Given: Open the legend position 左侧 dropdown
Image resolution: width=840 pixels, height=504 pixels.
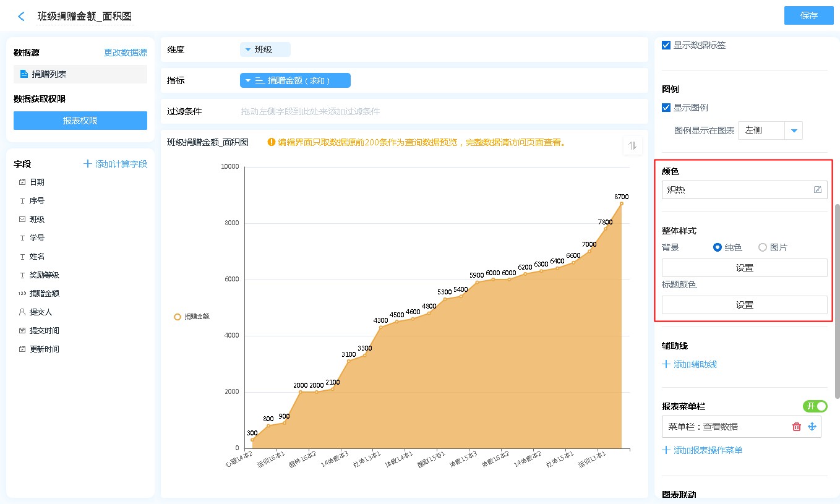Looking at the screenshot, I should [x=794, y=130].
